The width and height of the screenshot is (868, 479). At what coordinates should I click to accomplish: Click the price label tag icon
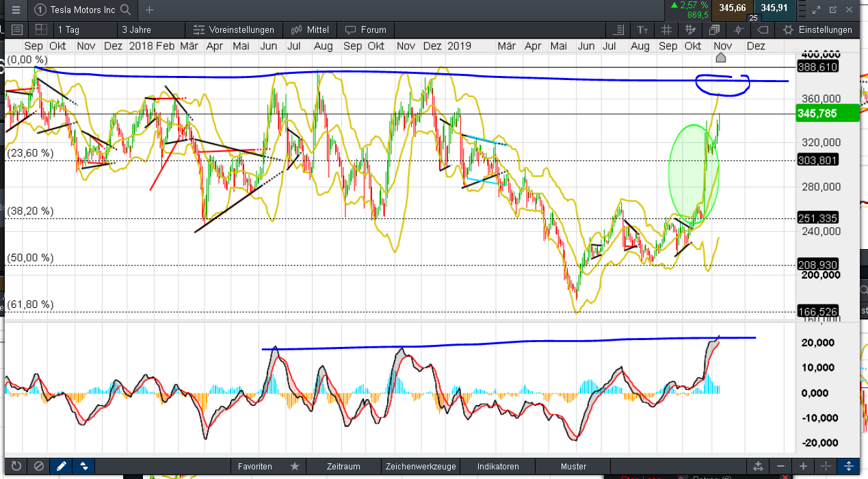(x=763, y=30)
